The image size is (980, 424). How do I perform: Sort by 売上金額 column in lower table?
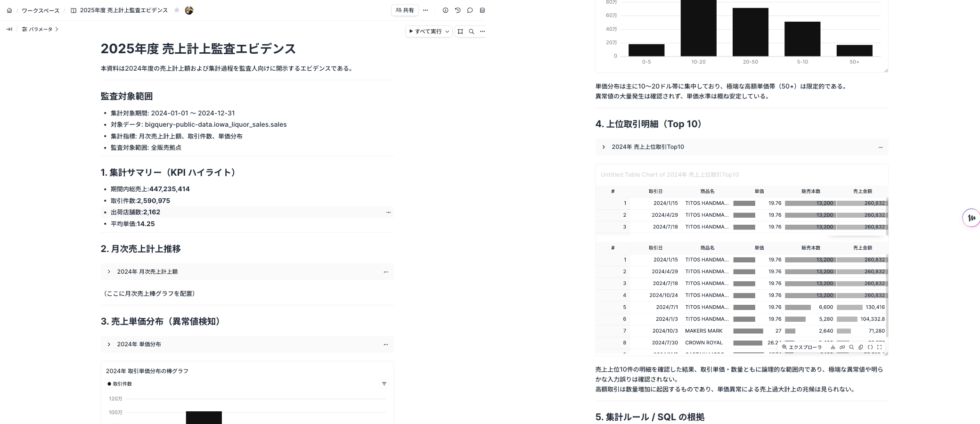click(862, 248)
